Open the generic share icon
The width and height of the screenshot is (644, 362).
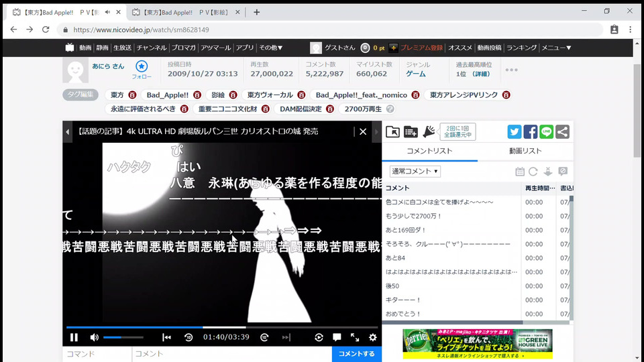click(562, 132)
